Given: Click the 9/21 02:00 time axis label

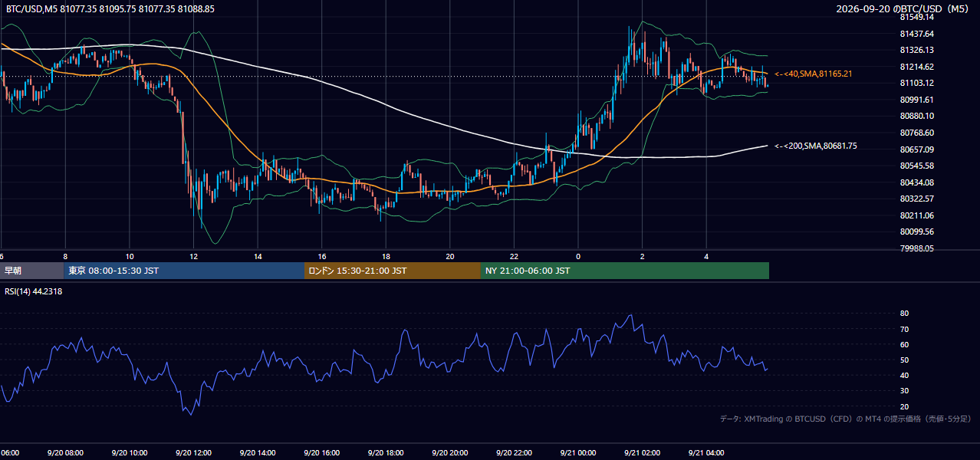Looking at the screenshot, I should tap(643, 453).
